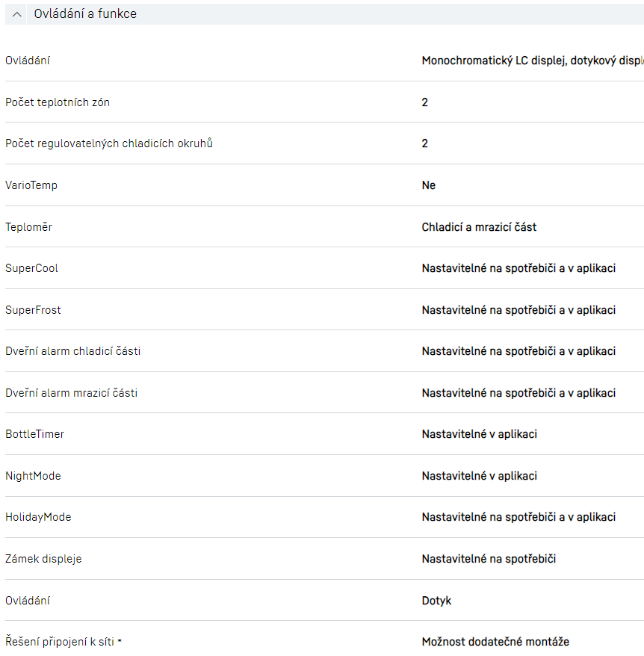Screen dimensions: 644x656
Task: Click the Dotyk value text
Action: point(436,601)
